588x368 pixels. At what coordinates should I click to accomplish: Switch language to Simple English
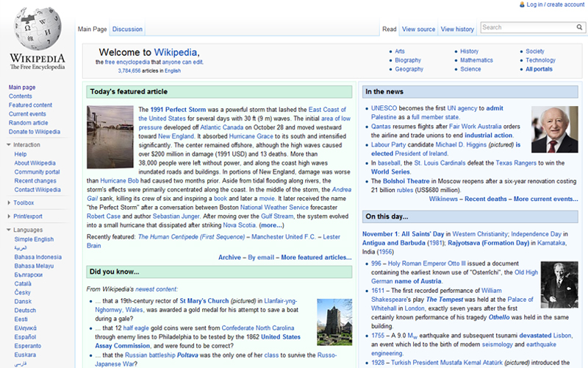click(34, 239)
